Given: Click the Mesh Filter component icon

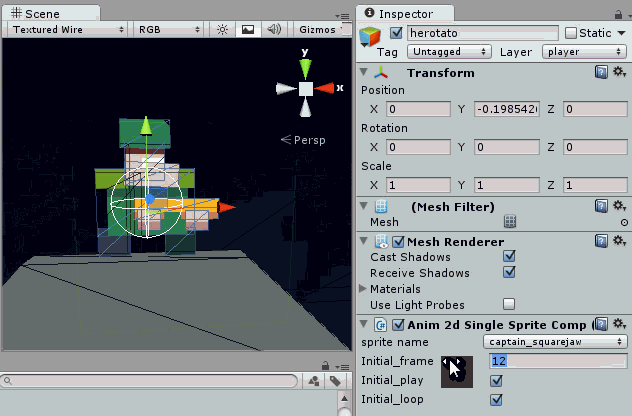Looking at the screenshot, I should click(x=381, y=206).
